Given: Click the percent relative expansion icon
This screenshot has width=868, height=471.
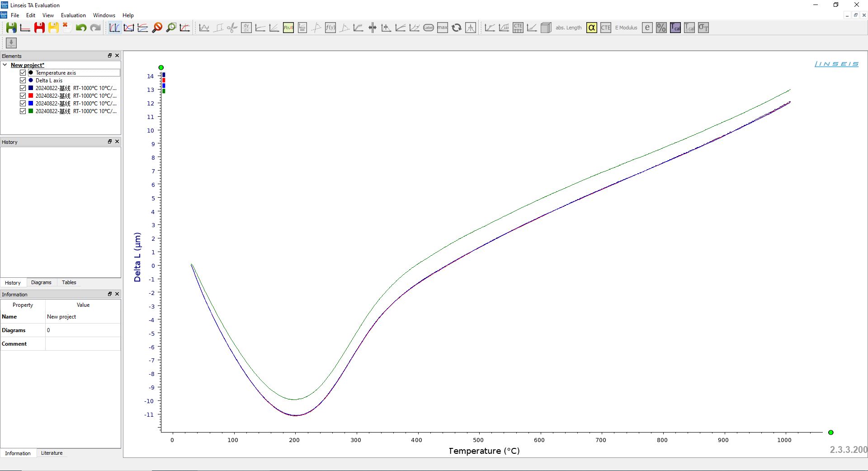Looking at the screenshot, I should click(661, 28).
